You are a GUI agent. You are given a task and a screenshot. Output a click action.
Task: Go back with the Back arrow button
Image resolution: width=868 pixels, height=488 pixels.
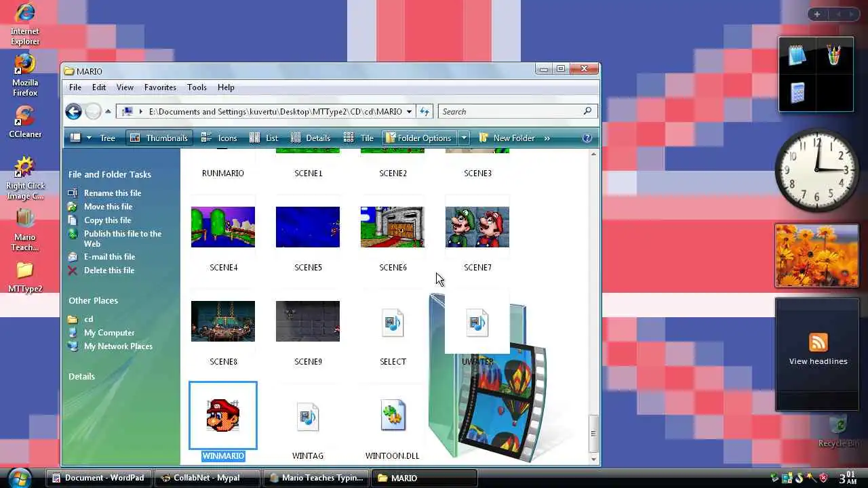(x=73, y=112)
